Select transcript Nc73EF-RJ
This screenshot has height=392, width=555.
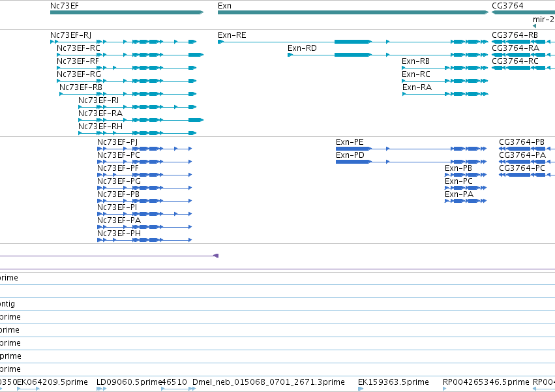(123, 42)
